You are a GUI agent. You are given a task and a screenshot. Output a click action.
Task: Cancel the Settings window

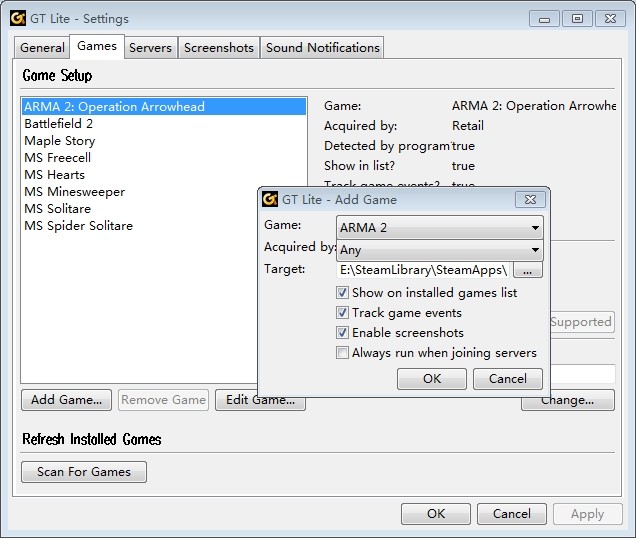(511, 514)
